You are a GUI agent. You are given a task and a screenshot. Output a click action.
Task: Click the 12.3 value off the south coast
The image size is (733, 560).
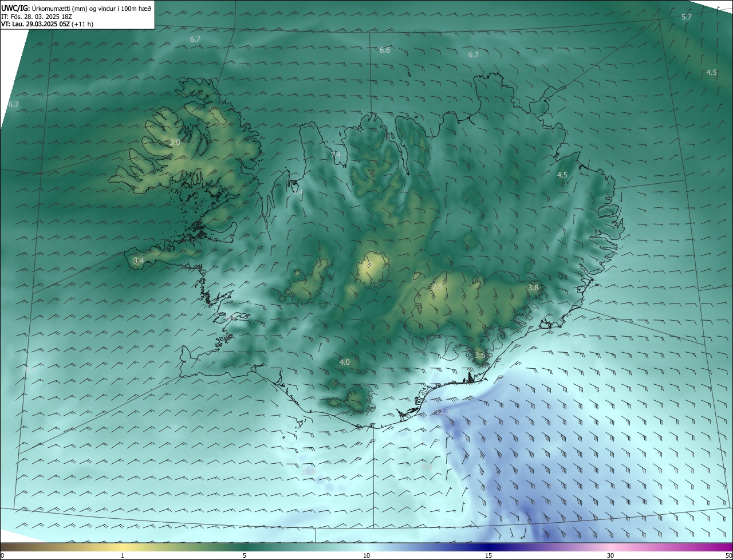[444, 411]
